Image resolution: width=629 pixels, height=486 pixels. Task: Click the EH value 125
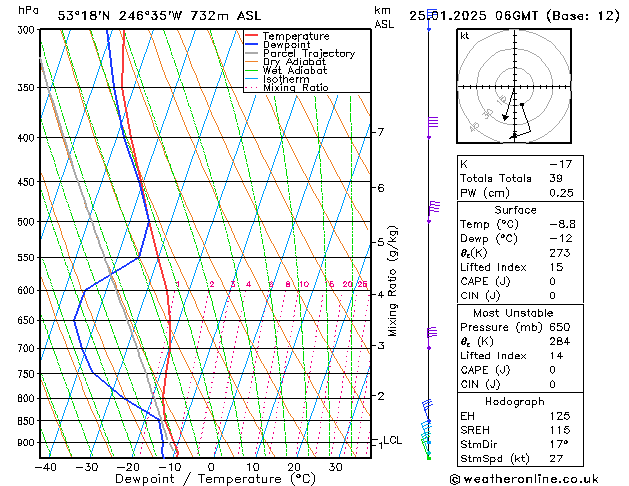[560, 416]
